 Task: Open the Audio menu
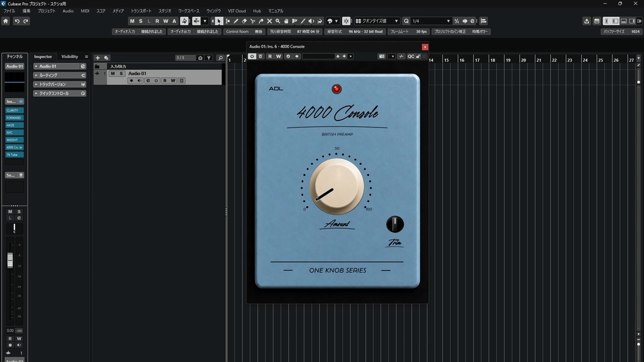point(68,11)
